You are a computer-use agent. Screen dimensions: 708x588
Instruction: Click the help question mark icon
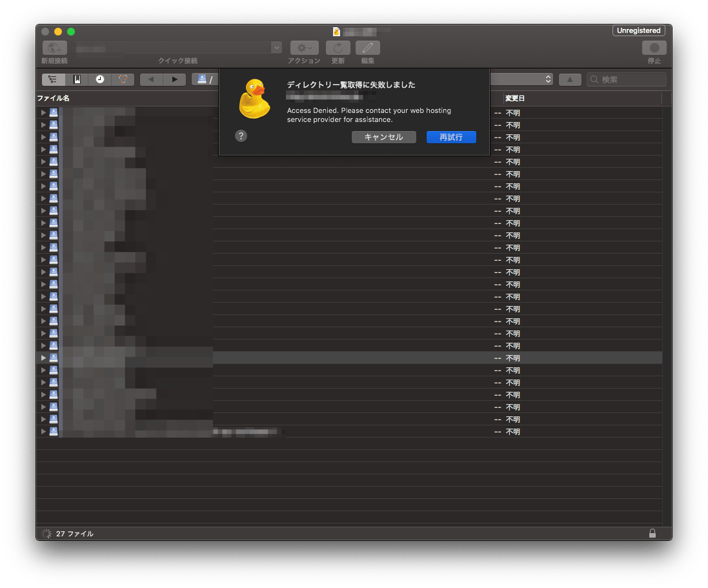point(241,136)
